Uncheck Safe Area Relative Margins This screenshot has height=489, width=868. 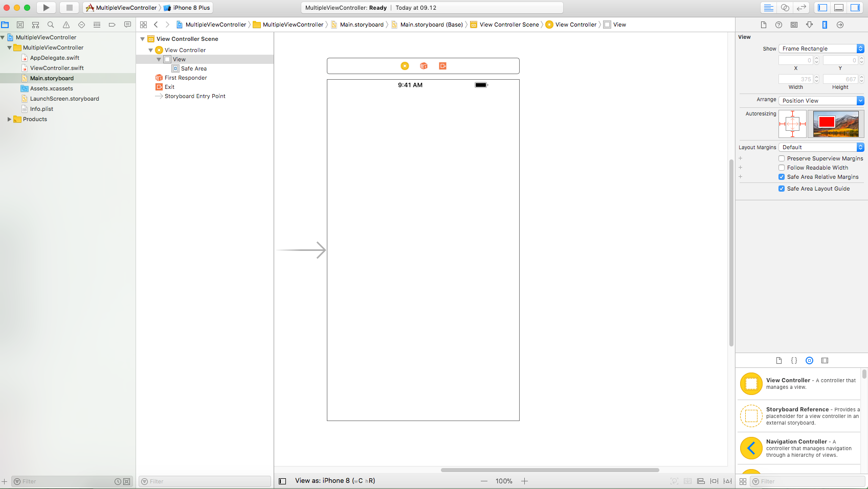pos(782,177)
